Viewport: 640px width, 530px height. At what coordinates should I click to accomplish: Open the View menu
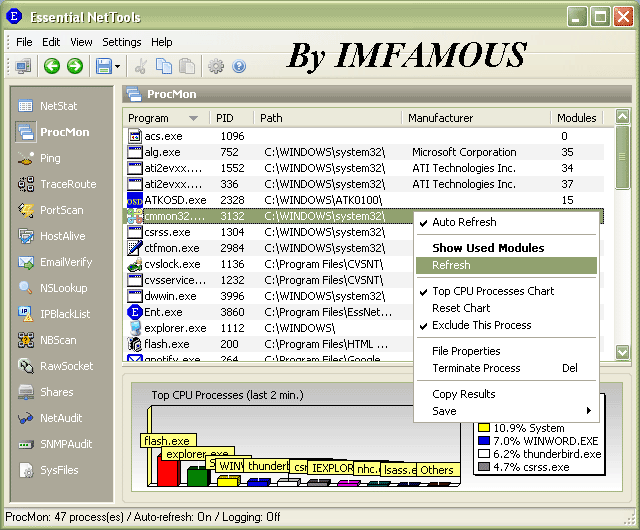(x=81, y=42)
